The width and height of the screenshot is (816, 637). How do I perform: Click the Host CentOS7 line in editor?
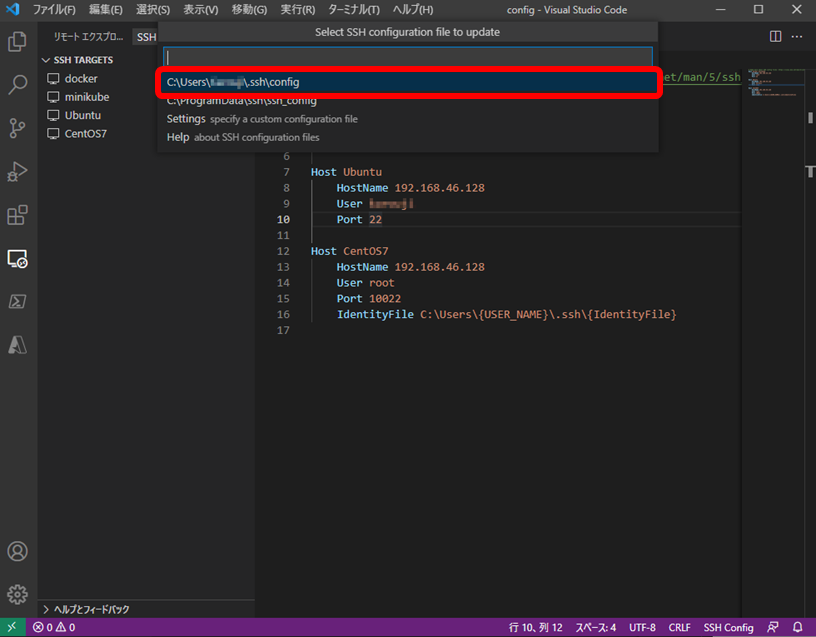point(349,251)
